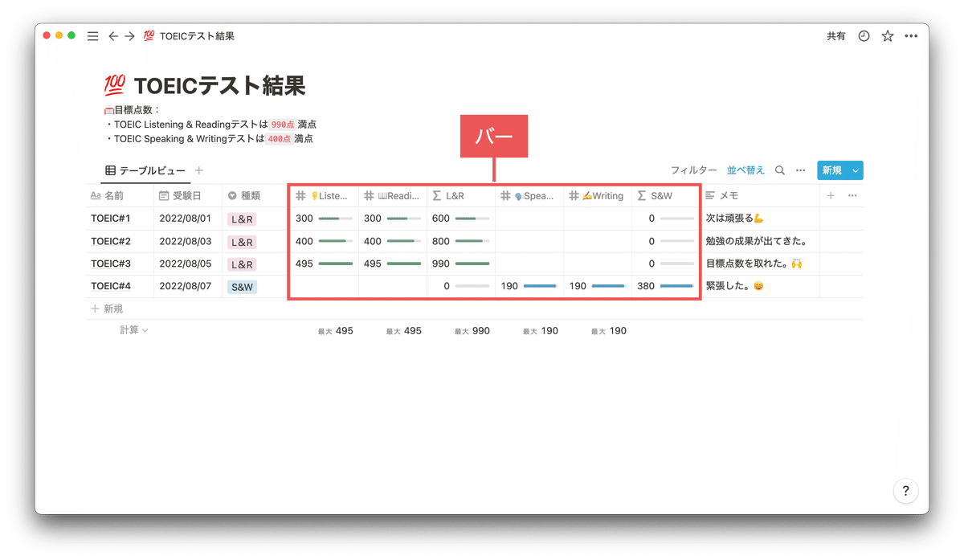
Task: Open the Reading column header
Action: point(393,195)
